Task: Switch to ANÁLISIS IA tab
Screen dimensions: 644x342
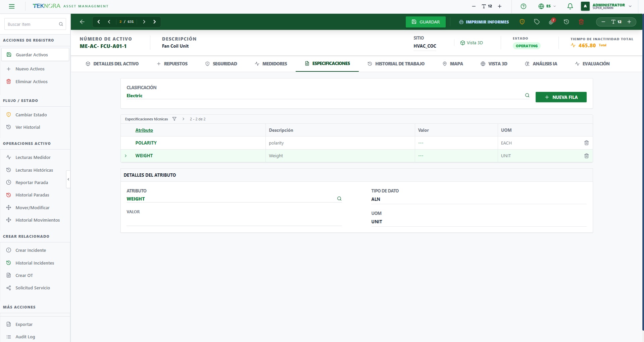Action: click(x=541, y=64)
